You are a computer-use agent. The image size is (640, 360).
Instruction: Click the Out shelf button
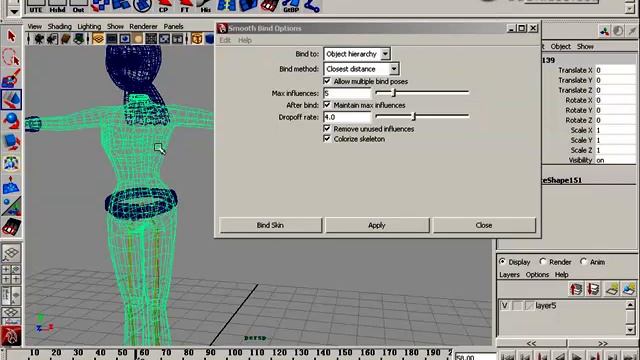click(x=78, y=6)
